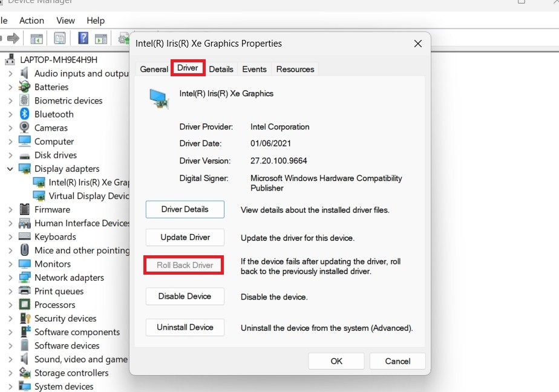Expand the Batteries node
The width and height of the screenshot is (559, 392).
pyautogui.click(x=10, y=87)
